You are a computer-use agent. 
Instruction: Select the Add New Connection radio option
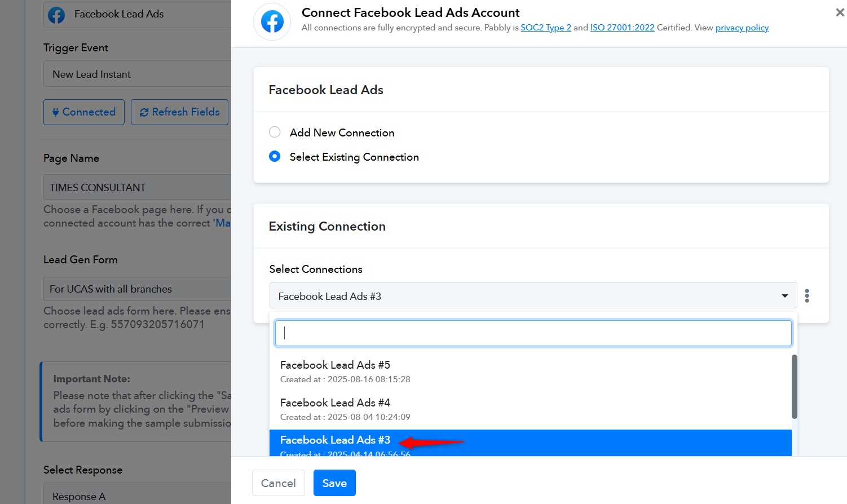coord(275,132)
